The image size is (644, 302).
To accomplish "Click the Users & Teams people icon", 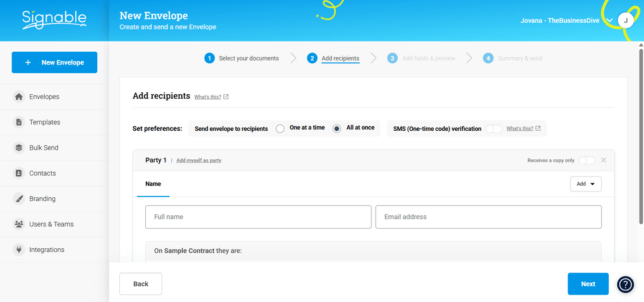I will [x=19, y=224].
